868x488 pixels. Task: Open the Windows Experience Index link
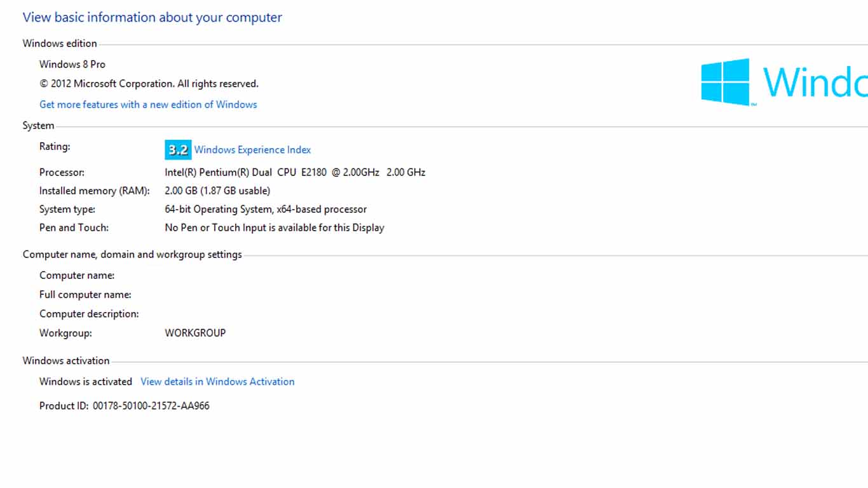pyautogui.click(x=252, y=150)
